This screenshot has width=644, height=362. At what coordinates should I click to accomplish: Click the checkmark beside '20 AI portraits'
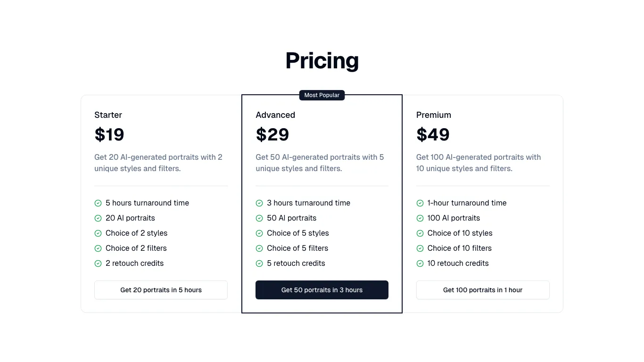pos(98,218)
